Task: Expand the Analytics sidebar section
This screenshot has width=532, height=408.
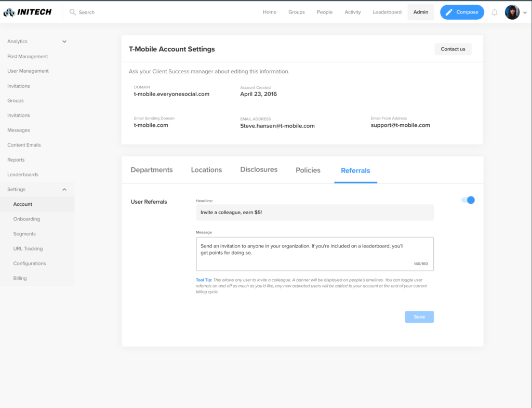Action: tap(64, 42)
